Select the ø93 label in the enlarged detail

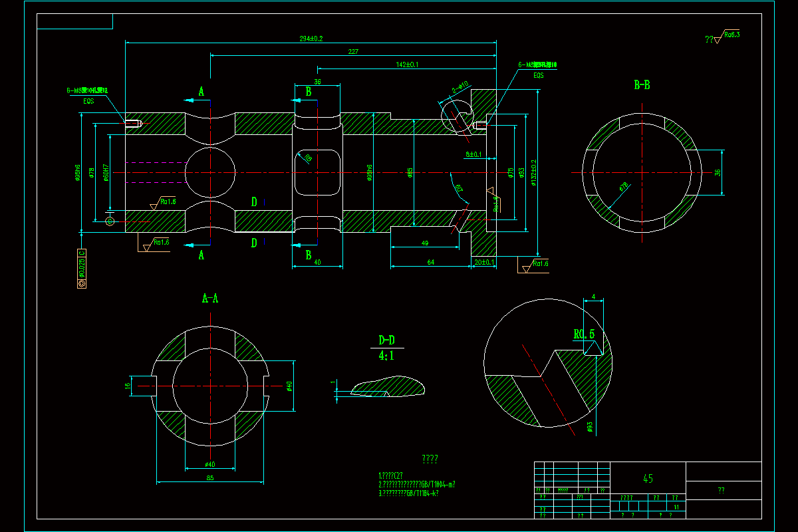[590, 426]
